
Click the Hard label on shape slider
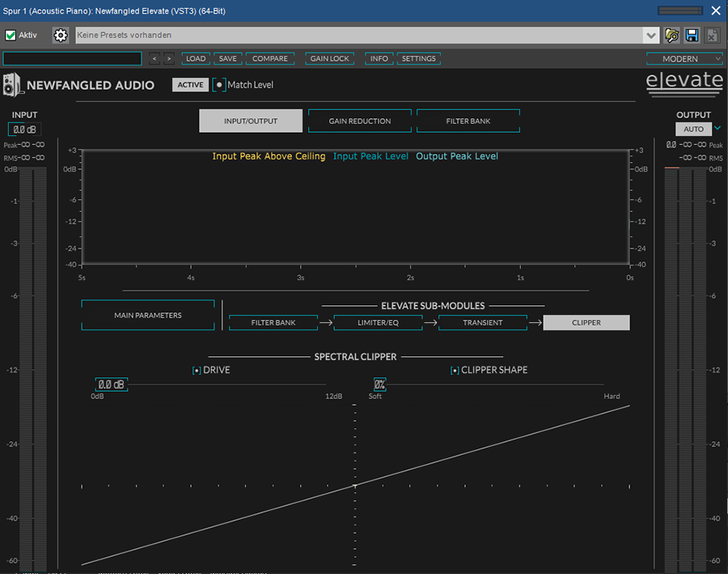pos(612,396)
